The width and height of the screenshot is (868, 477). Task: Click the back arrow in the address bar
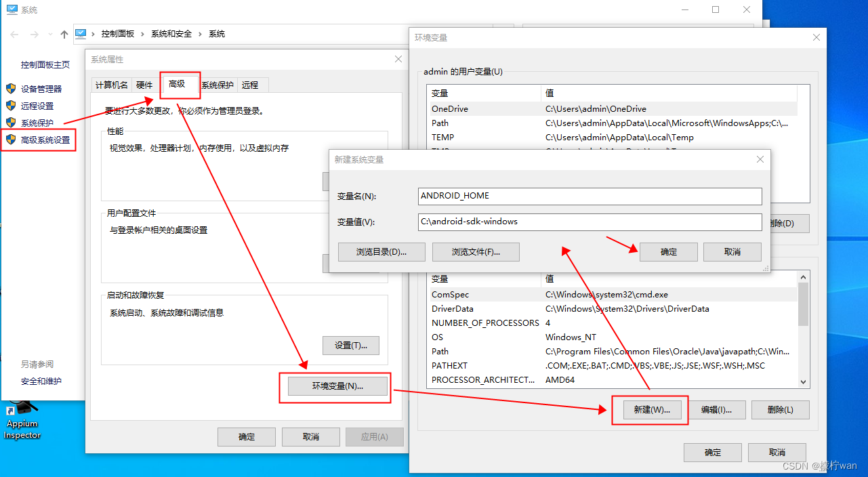[15, 34]
